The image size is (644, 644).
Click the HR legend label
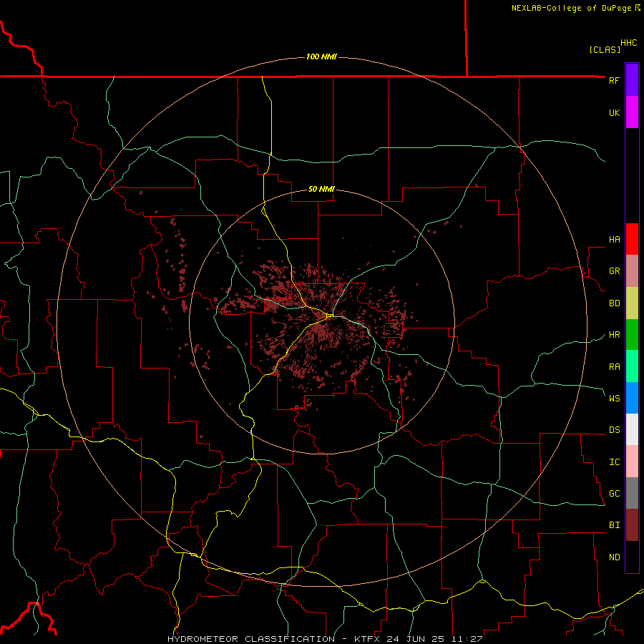(x=614, y=335)
